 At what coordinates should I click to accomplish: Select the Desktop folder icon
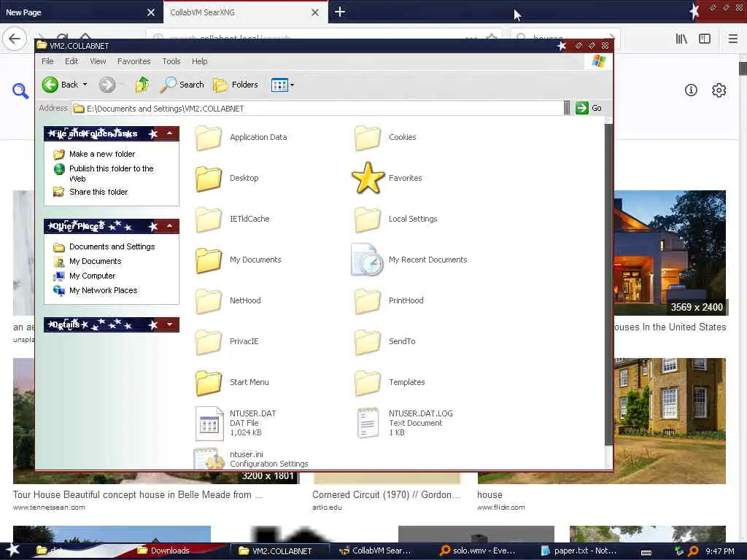coord(209,179)
